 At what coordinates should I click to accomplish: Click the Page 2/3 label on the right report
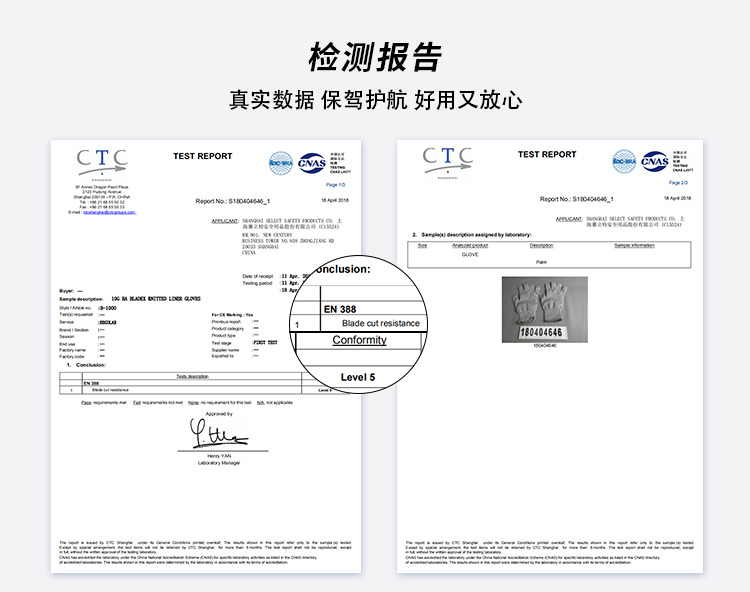point(677,183)
